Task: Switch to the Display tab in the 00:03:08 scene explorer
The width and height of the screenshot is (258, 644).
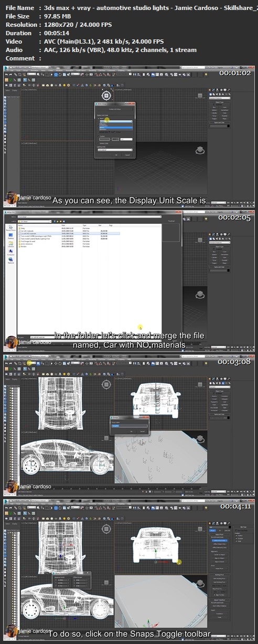Action: (x=15, y=379)
